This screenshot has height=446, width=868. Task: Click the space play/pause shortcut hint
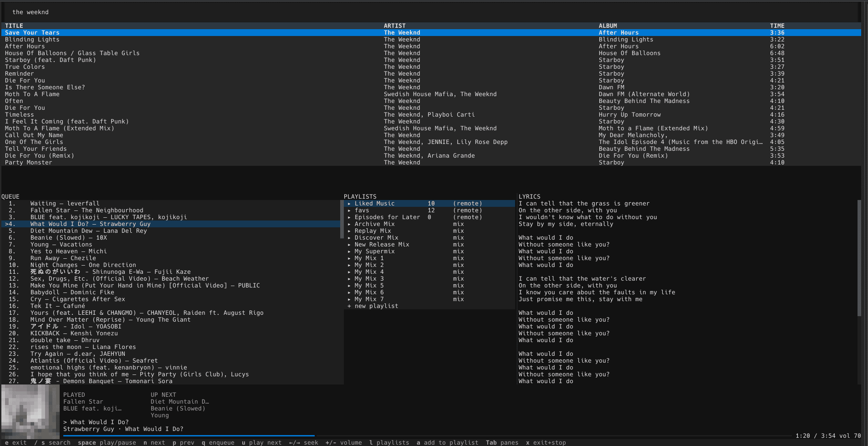[107, 442]
